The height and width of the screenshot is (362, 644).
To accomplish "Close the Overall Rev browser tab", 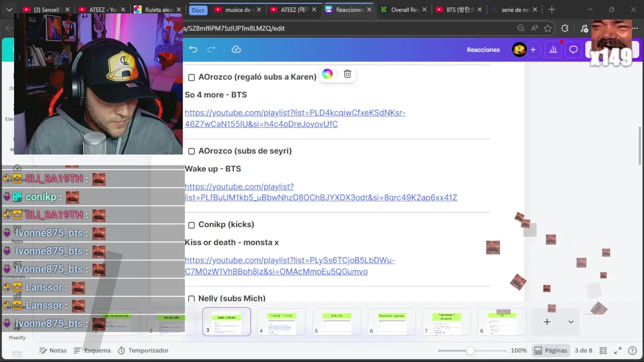I will (424, 10).
